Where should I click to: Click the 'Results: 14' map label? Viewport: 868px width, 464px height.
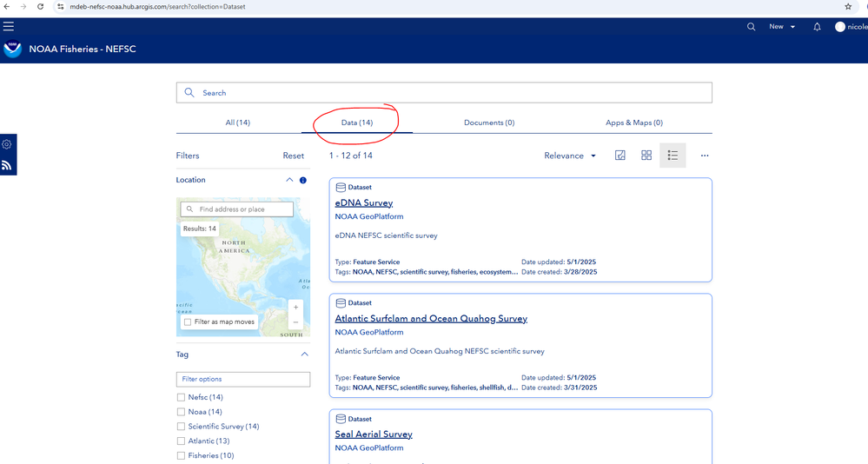tap(200, 229)
